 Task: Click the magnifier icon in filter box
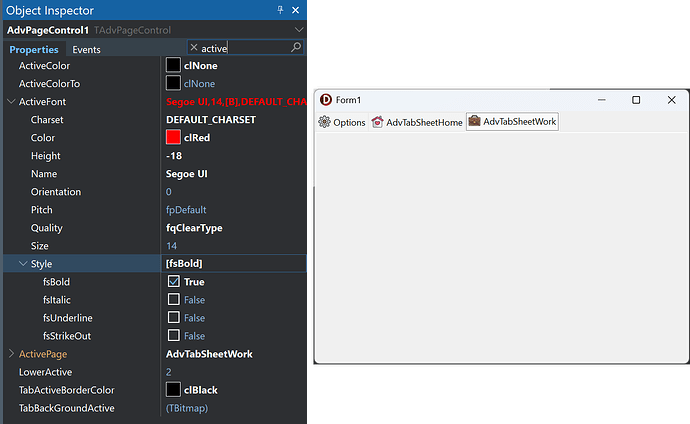click(x=296, y=48)
